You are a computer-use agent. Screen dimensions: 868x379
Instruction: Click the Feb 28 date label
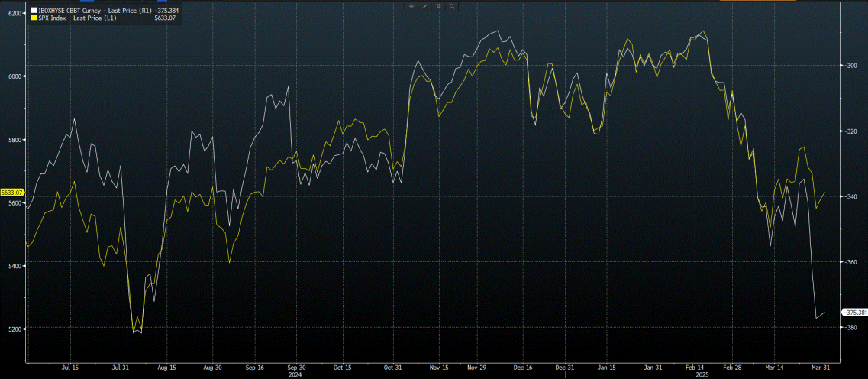733,367
